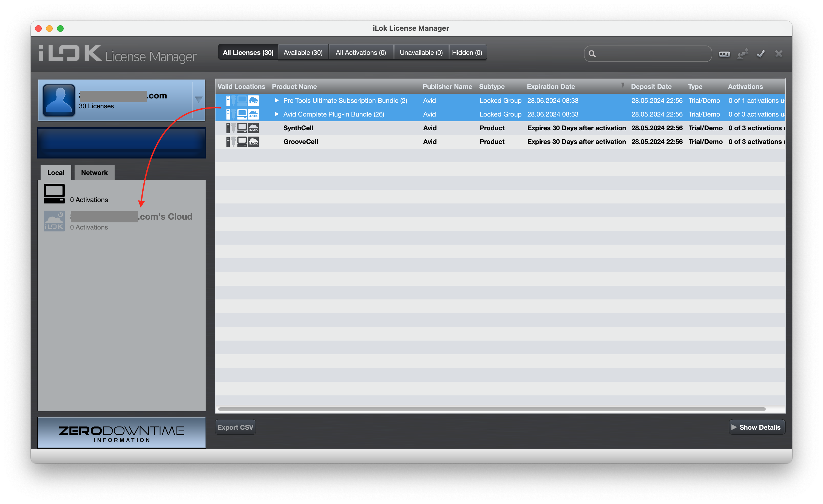Click the iLok Cloud session icon

pyautogui.click(x=54, y=221)
